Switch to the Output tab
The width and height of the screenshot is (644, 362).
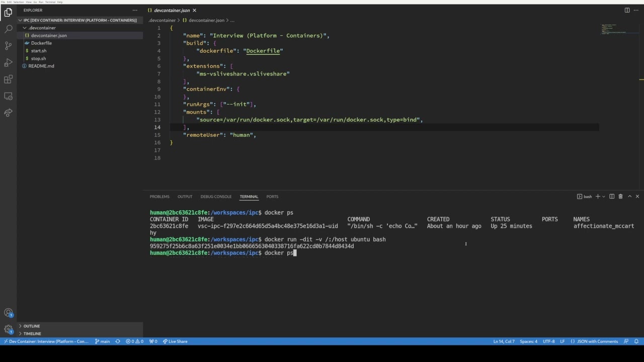click(185, 197)
